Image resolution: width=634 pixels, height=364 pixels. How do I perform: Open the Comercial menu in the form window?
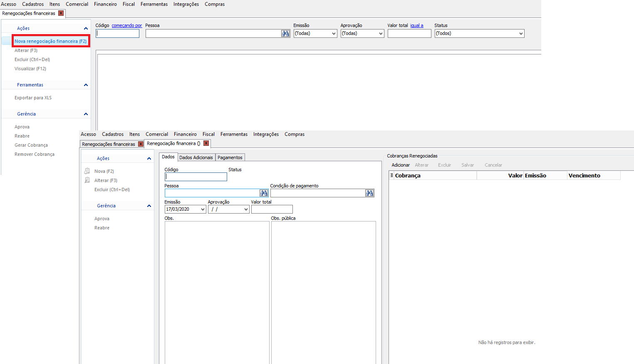point(157,134)
